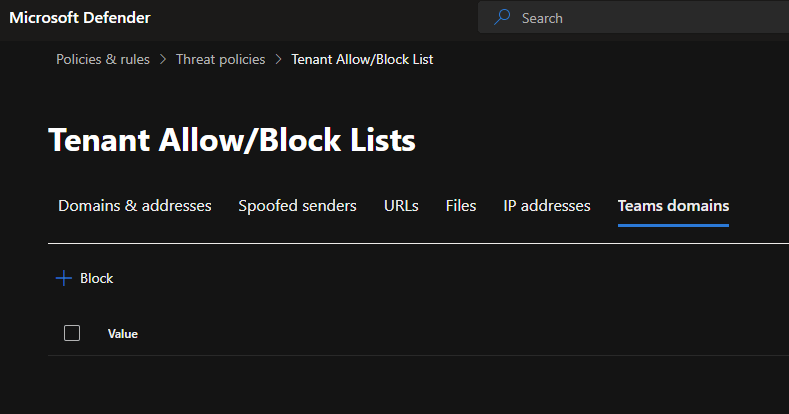Go to Policies & rules breadcrumb

103,60
